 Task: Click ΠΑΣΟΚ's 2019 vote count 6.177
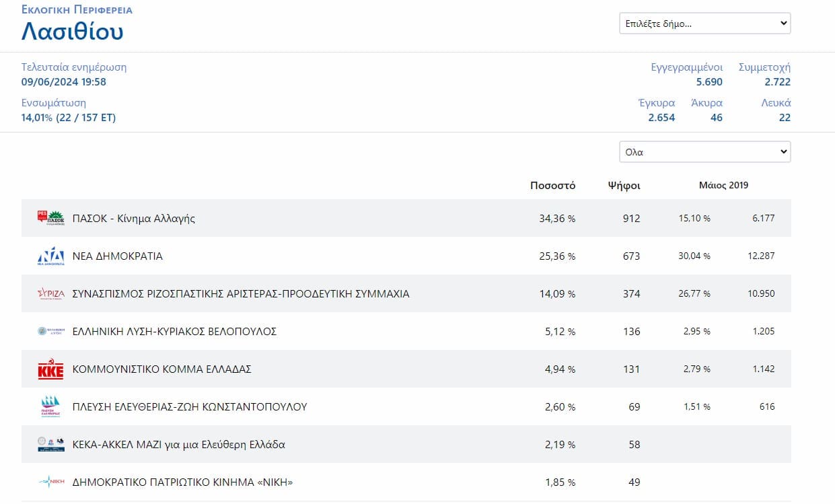763,219
